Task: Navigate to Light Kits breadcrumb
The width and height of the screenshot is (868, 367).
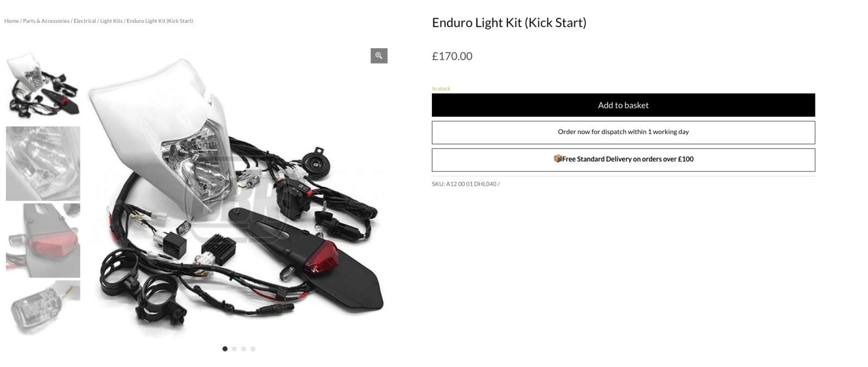Action: pos(111,21)
